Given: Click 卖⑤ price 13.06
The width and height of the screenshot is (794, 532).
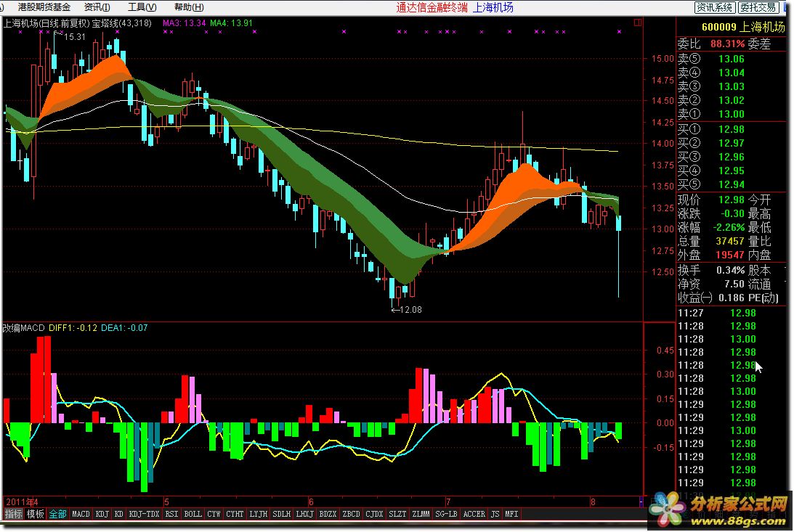Looking at the screenshot, I should click(x=732, y=60).
